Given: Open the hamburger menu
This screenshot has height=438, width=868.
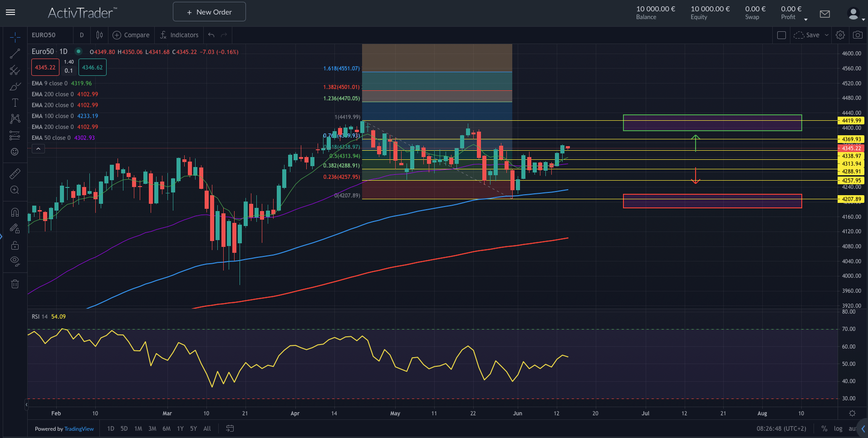Looking at the screenshot, I should pyautogui.click(x=10, y=12).
